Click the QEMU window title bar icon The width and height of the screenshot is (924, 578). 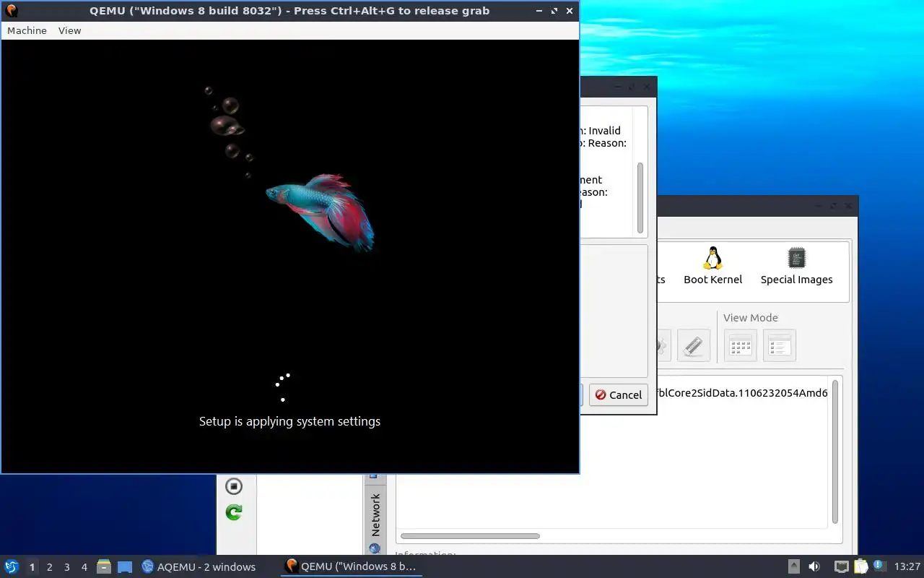point(11,11)
